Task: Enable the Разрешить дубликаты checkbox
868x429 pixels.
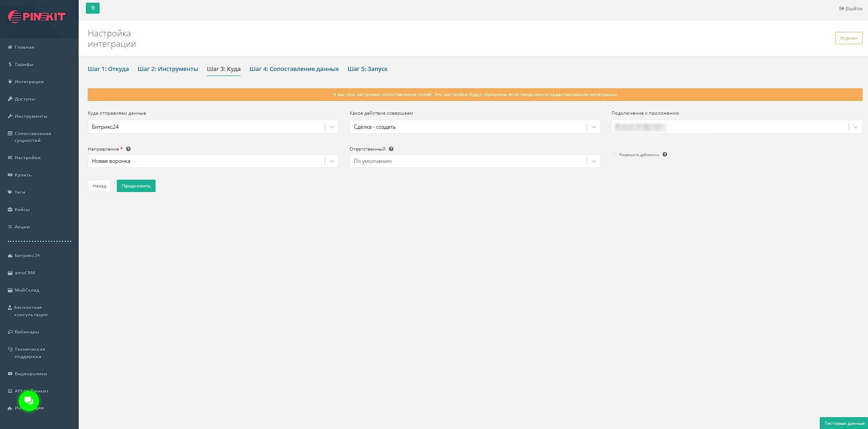Action: (614, 155)
